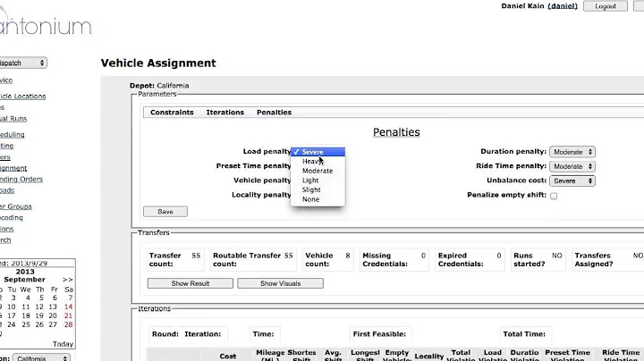Click Show Visuals button

(280, 283)
